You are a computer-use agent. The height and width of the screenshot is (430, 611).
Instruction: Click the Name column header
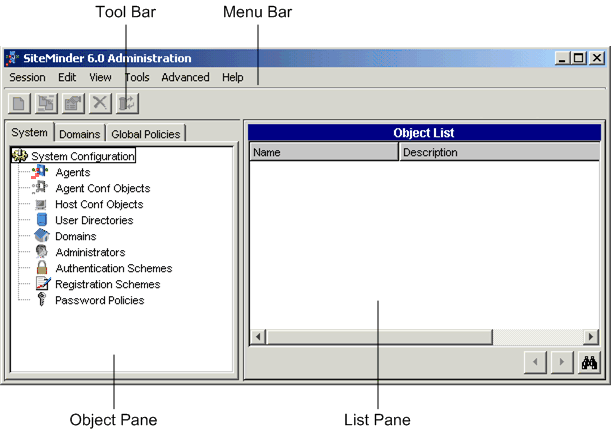[x=324, y=152]
